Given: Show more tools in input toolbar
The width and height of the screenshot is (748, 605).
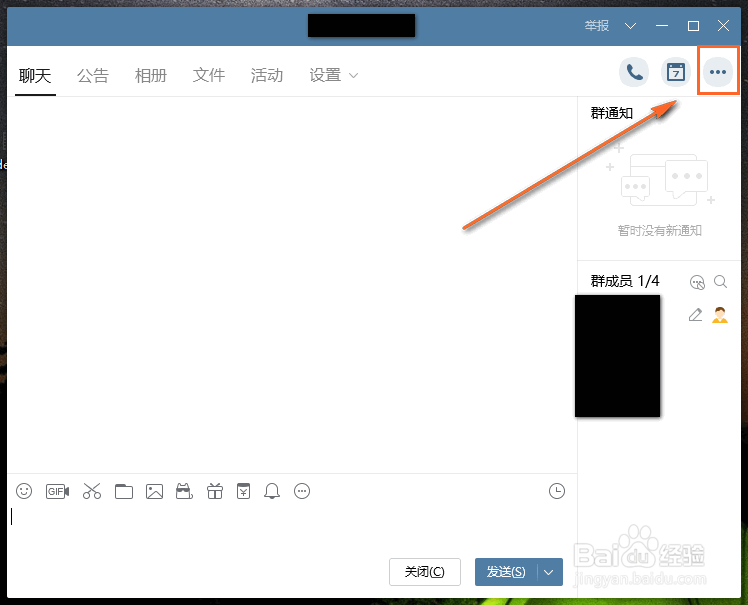Looking at the screenshot, I should [302, 491].
